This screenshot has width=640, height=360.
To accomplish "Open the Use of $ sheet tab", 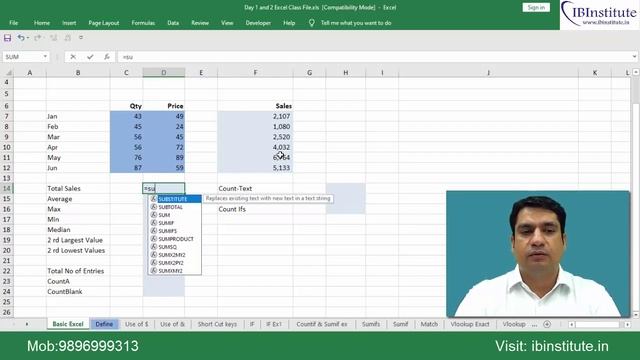I will coord(136,324).
